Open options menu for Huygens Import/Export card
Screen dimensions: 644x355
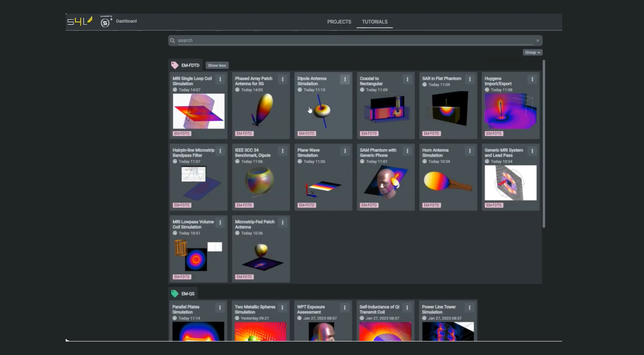pyautogui.click(x=532, y=79)
